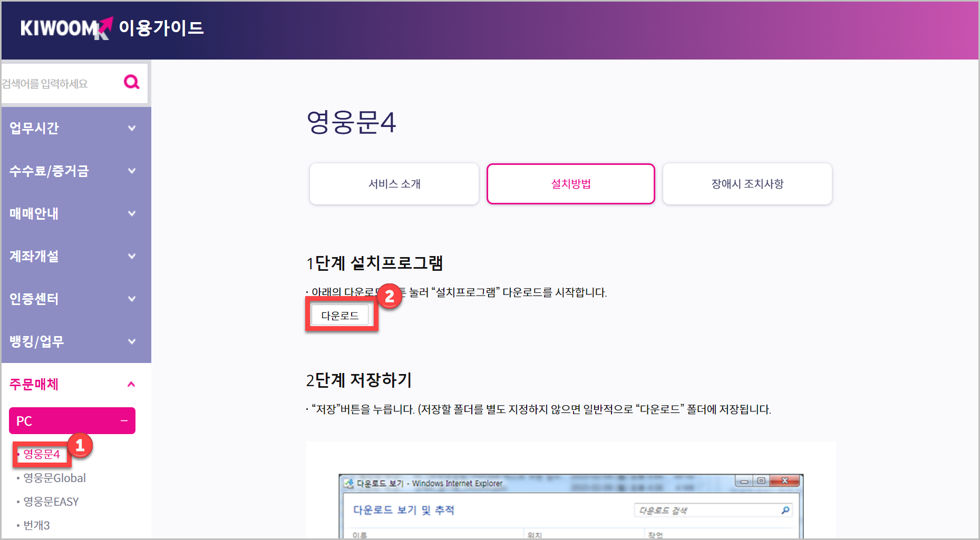Select the PC category item

coord(72,421)
